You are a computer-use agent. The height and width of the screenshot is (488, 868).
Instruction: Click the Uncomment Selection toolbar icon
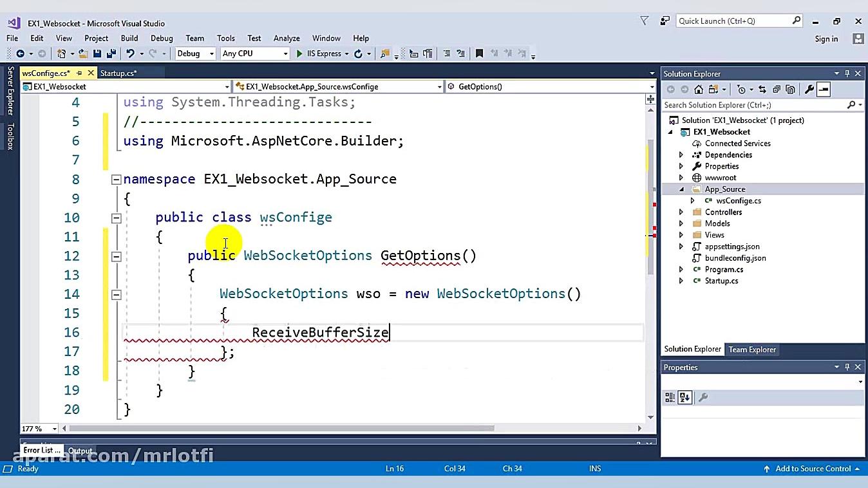(460, 54)
